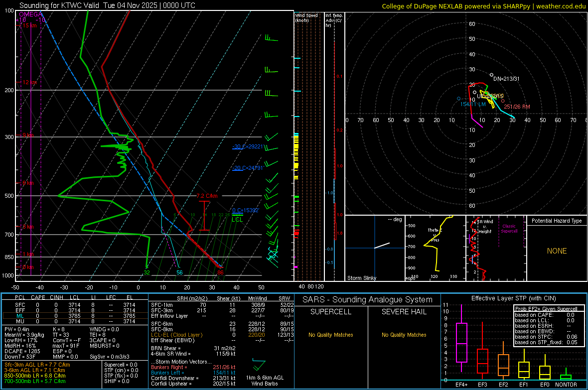Viewport: 588px width, 390px height.
Task: Click the '700-500mb LR = 5.7 C/km' line
Action: 35,381
